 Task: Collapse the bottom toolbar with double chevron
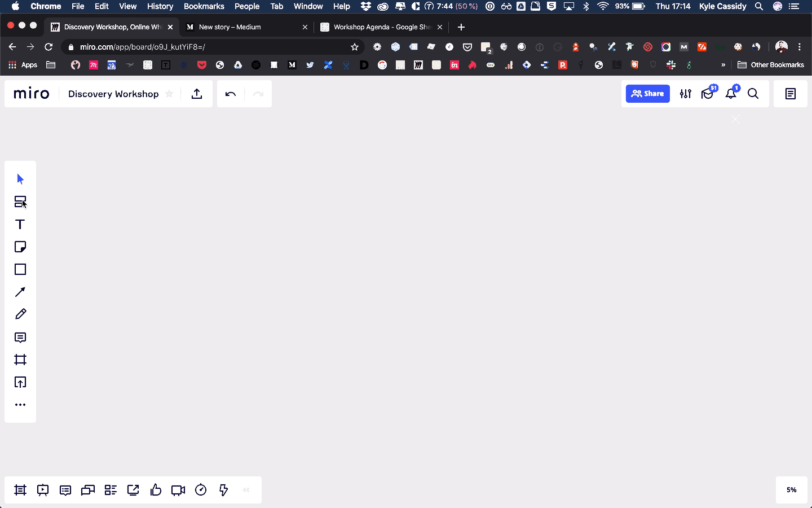click(x=246, y=490)
